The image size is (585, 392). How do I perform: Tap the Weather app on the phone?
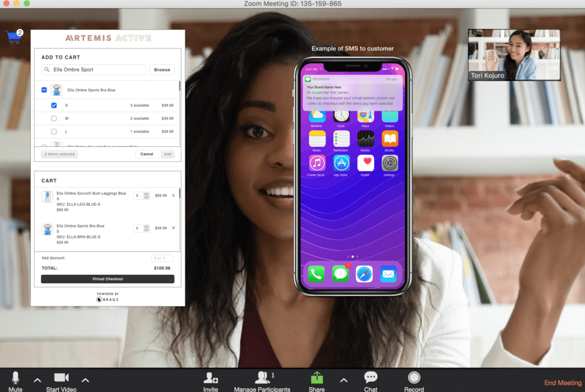[x=316, y=116]
